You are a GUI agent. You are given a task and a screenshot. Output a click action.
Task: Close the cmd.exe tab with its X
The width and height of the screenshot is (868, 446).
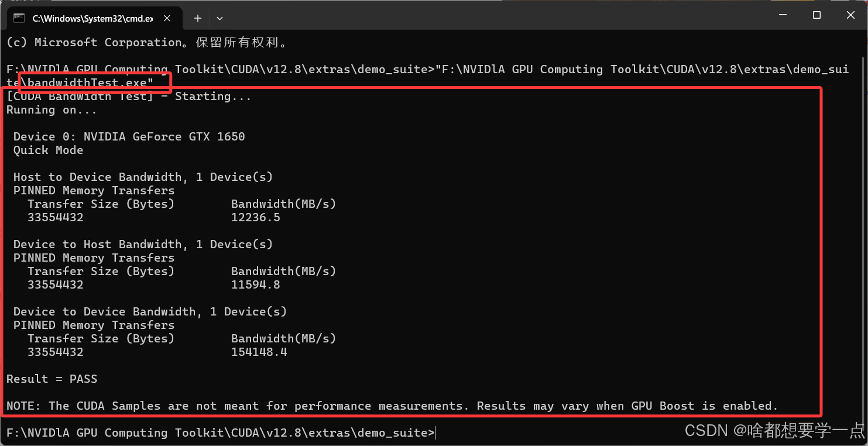[x=167, y=18]
